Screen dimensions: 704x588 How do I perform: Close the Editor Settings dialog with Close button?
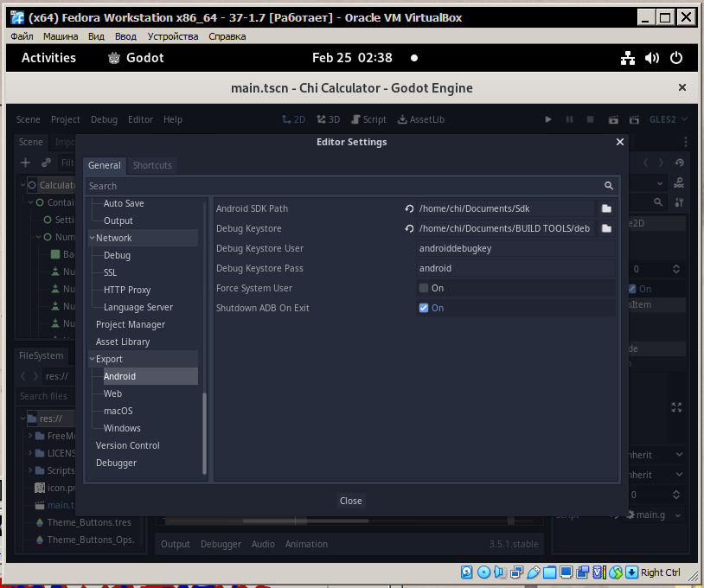click(x=350, y=501)
